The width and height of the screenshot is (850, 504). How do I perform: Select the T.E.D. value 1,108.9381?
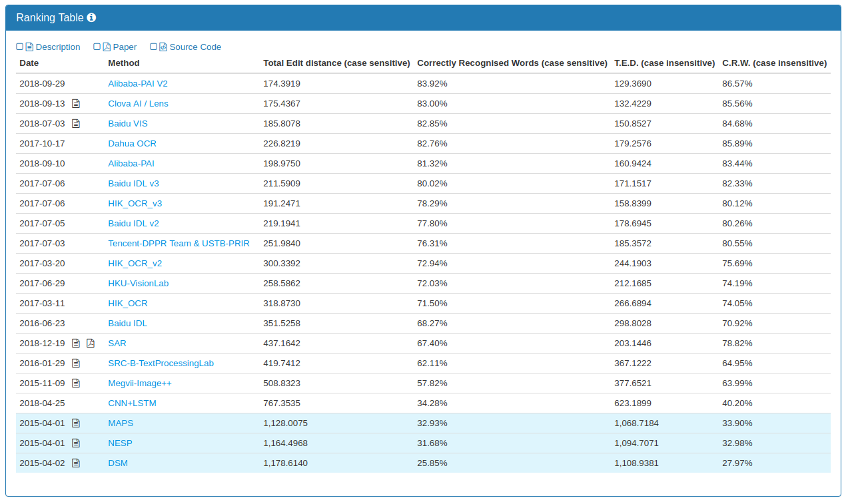637,463
